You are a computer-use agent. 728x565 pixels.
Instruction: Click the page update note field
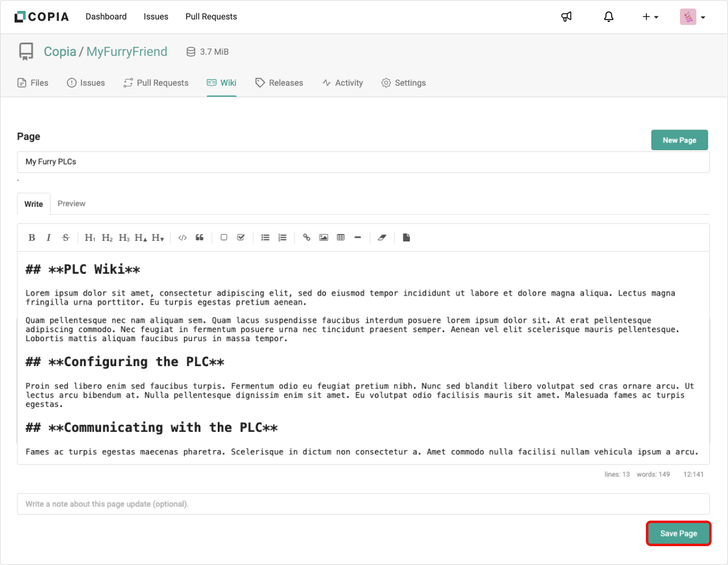pyautogui.click(x=363, y=504)
